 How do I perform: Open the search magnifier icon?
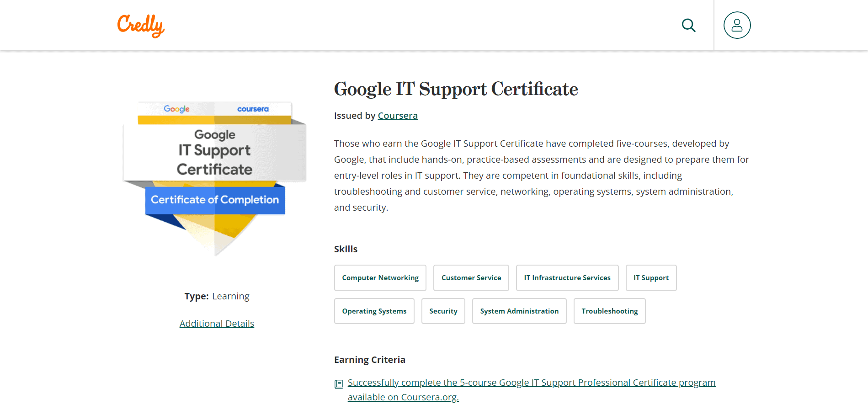[x=688, y=25]
